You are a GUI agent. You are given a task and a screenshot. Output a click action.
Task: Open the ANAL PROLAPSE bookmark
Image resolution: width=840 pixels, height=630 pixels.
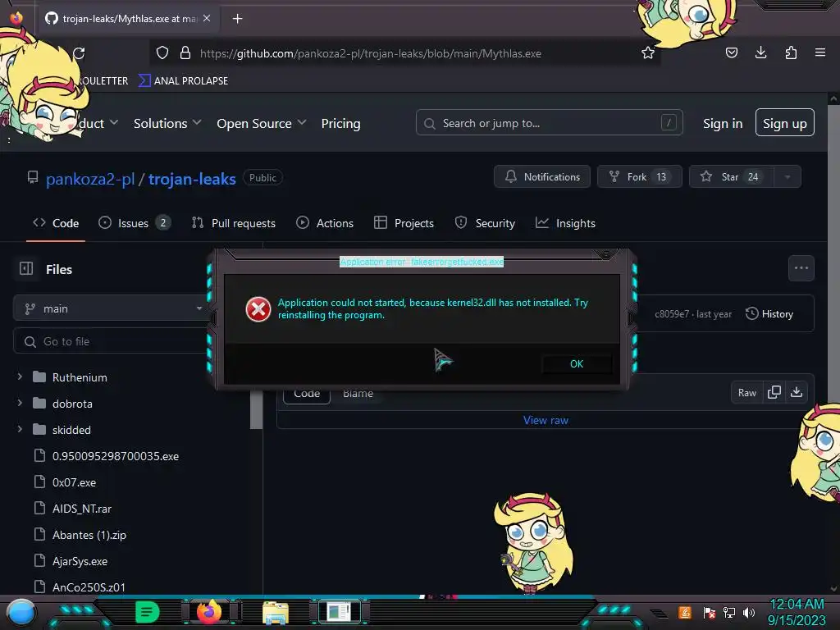pos(183,81)
